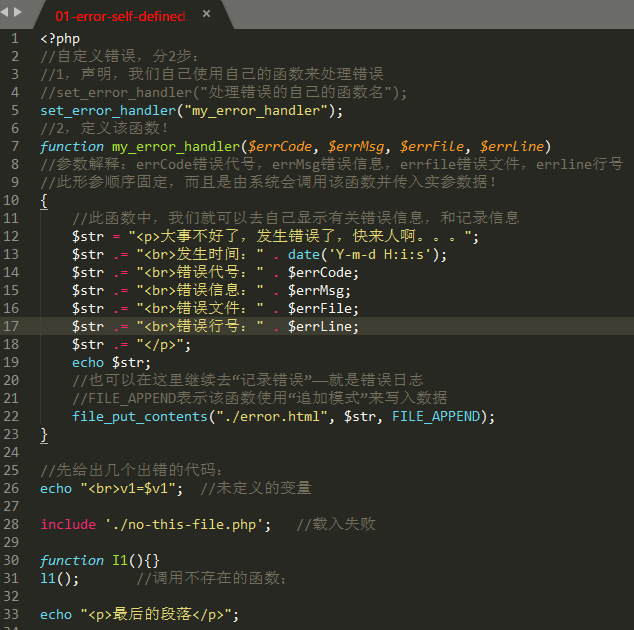Image resolution: width=634 pixels, height=630 pixels.
Task: Click comment starting //参数解释 on line 8
Action: click(x=332, y=165)
